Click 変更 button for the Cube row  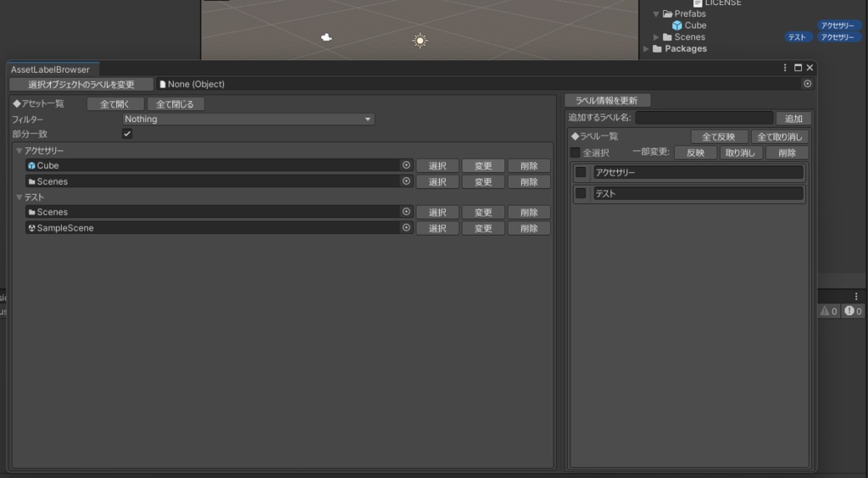pyautogui.click(x=483, y=166)
